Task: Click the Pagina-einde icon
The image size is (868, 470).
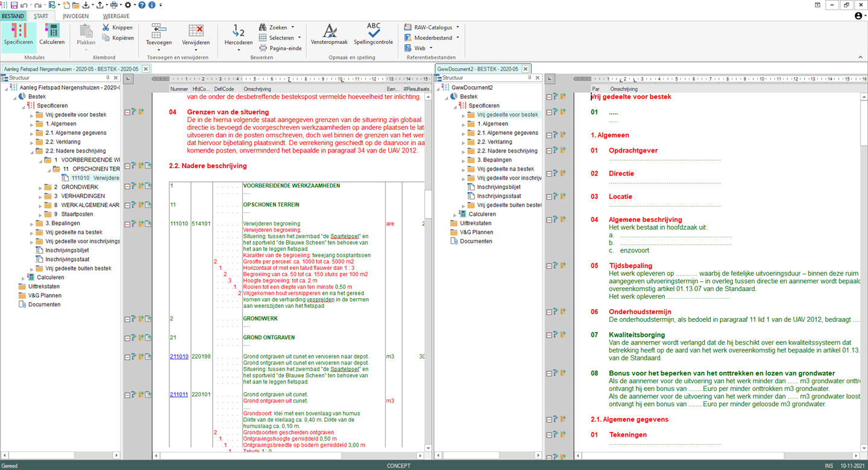Action: pos(263,48)
